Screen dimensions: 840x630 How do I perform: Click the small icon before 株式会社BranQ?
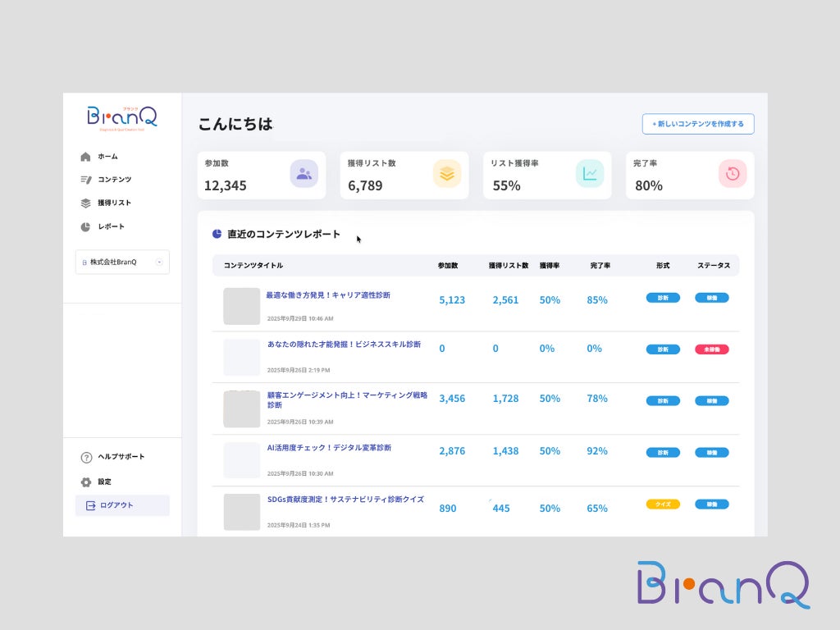pyautogui.click(x=84, y=262)
